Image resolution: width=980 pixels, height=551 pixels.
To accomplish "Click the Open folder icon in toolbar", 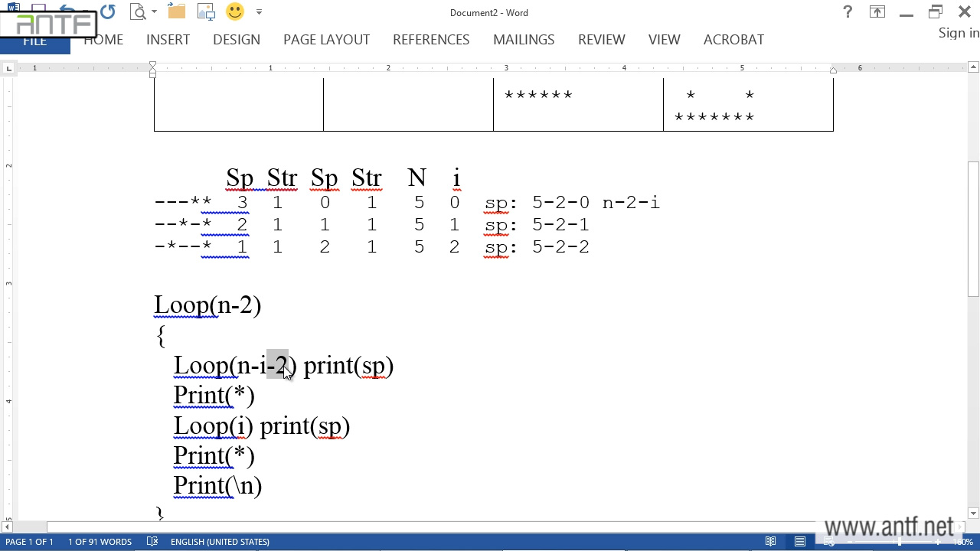I will pos(177,11).
